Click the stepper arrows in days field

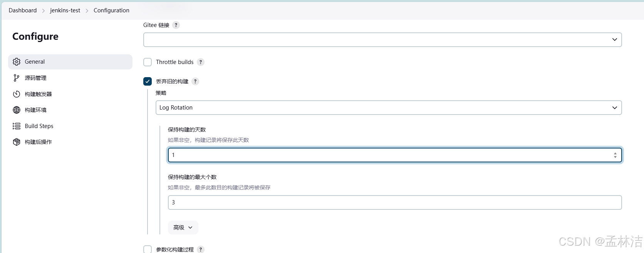coord(615,155)
